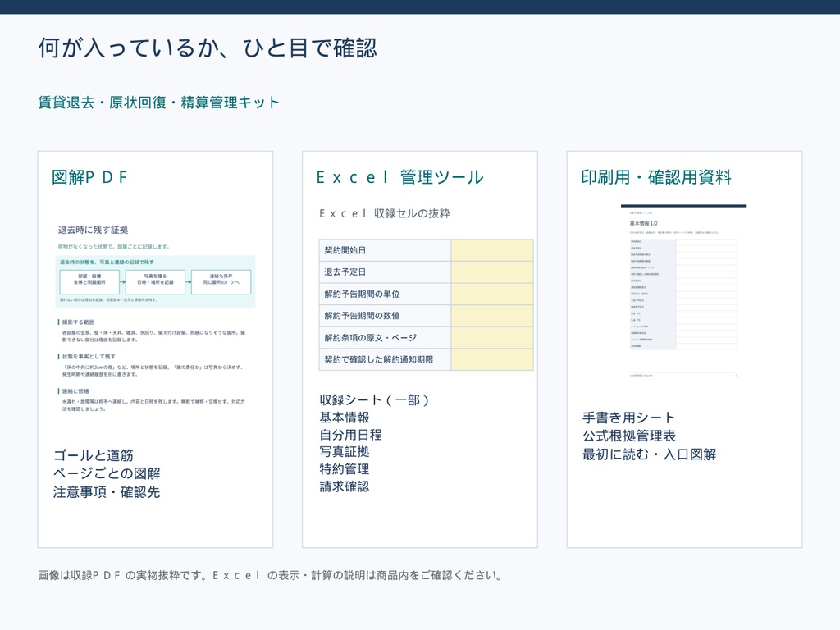840x630 pixels.
Task: Click the 注意事項・確認先 line
Action: tap(107, 492)
